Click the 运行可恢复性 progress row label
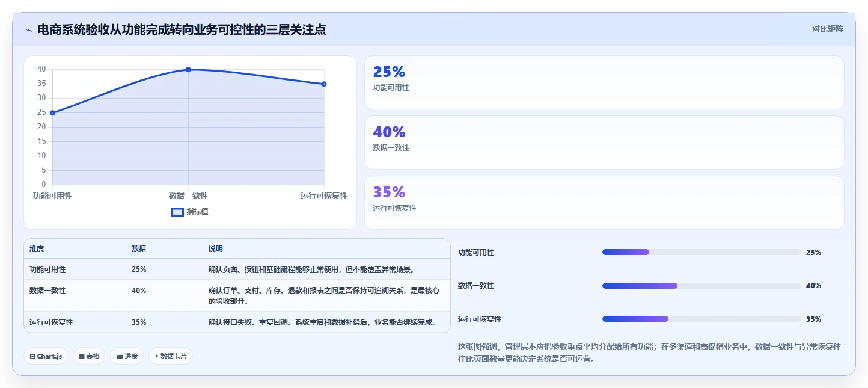Image resolution: width=868 pixels, height=388 pixels. 480,319
